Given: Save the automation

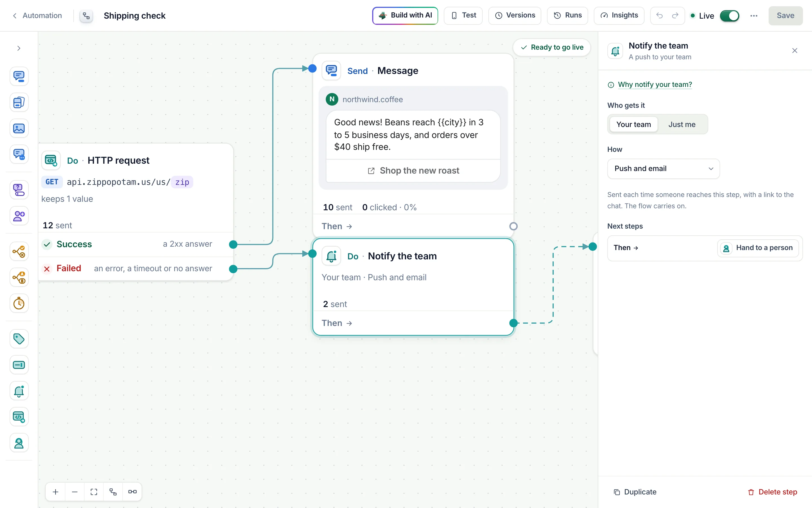Looking at the screenshot, I should coord(785,16).
